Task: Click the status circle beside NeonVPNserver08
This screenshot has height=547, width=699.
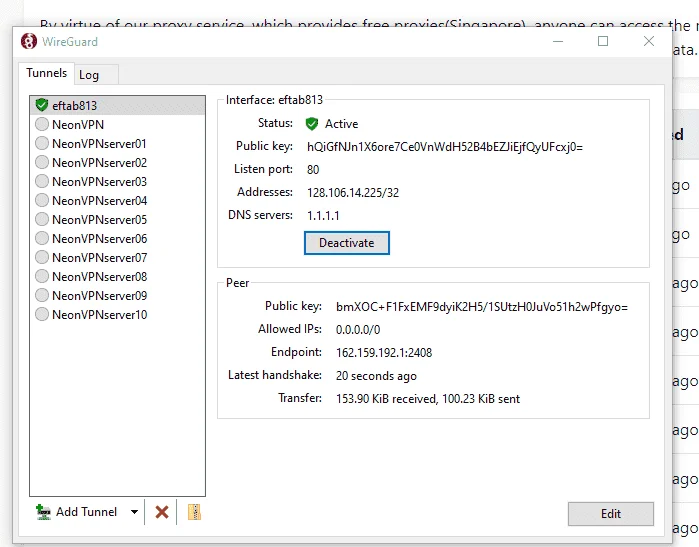Action: click(x=42, y=276)
